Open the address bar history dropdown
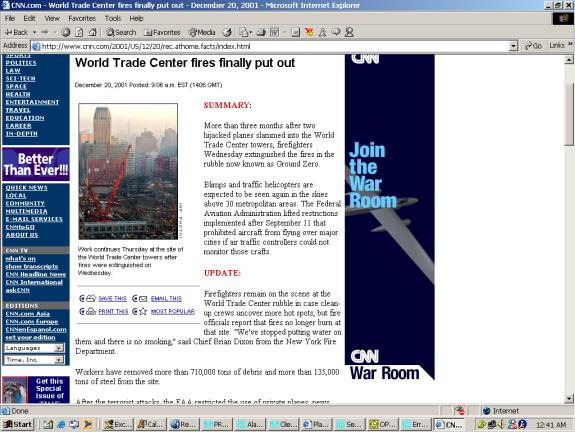This screenshot has height=432, width=575. (x=513, y=46)
